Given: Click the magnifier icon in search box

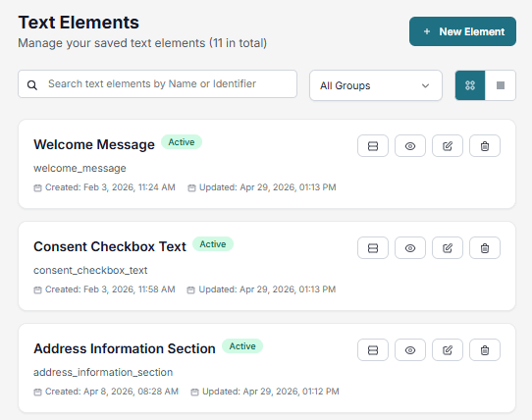Looking at the screenshot, I should (x=32, y=85).
